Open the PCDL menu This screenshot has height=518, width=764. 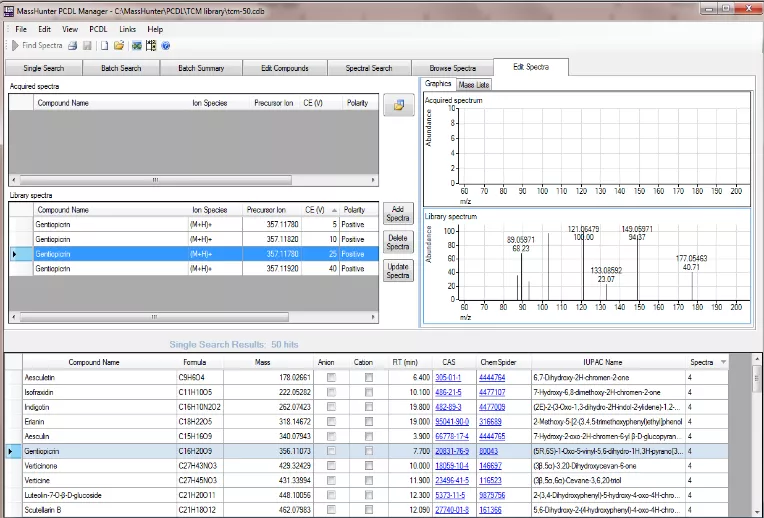pyautogui.click(x=98, y=29)
